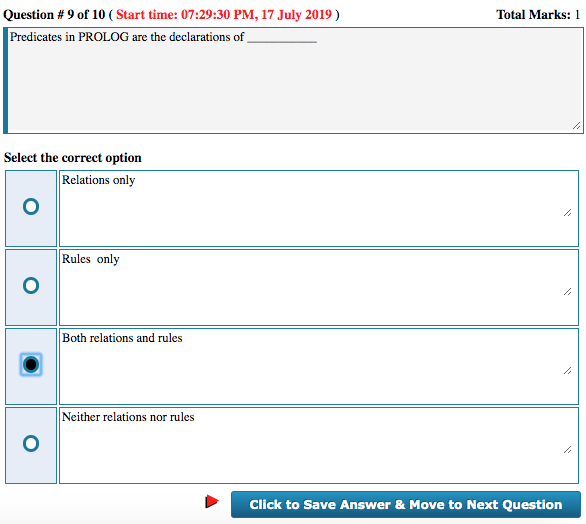The height and width of the screenshot is (524, 586).
Task: Click Save Answer & Move to Next Question
Action: [x=405, y=504]
